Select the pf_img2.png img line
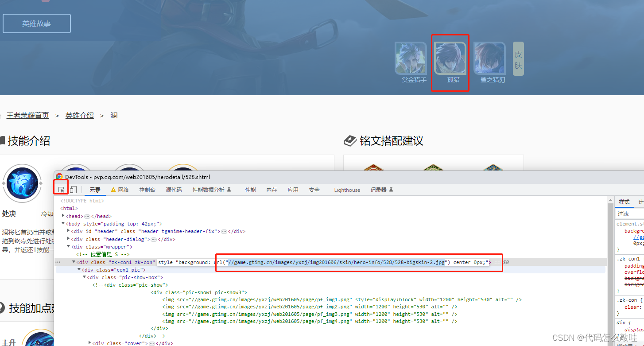The image size is (644, 346). (310, 307)
